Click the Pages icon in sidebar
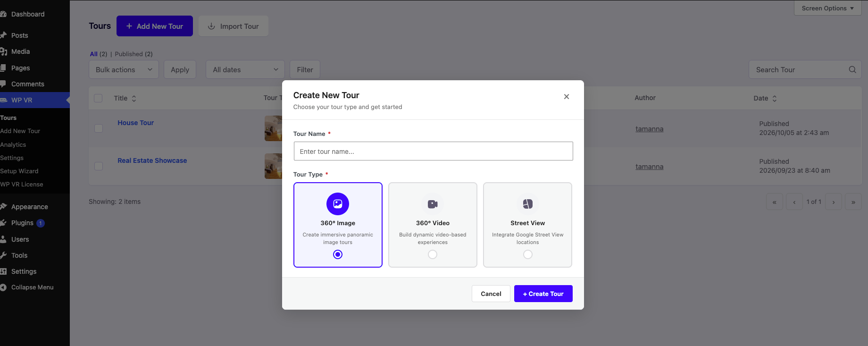The width and height of the screenshot is (868, 346). click(3, 68)
